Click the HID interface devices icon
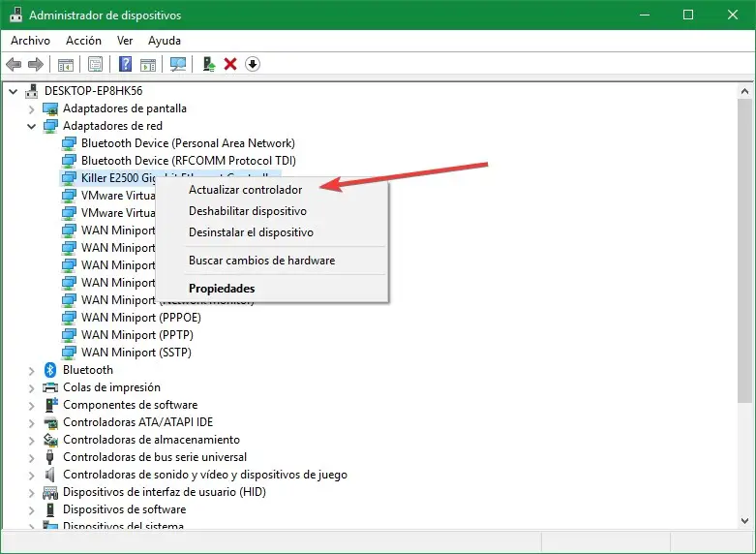Viewport: 756px width, 554px height. (x=50, y=492)
